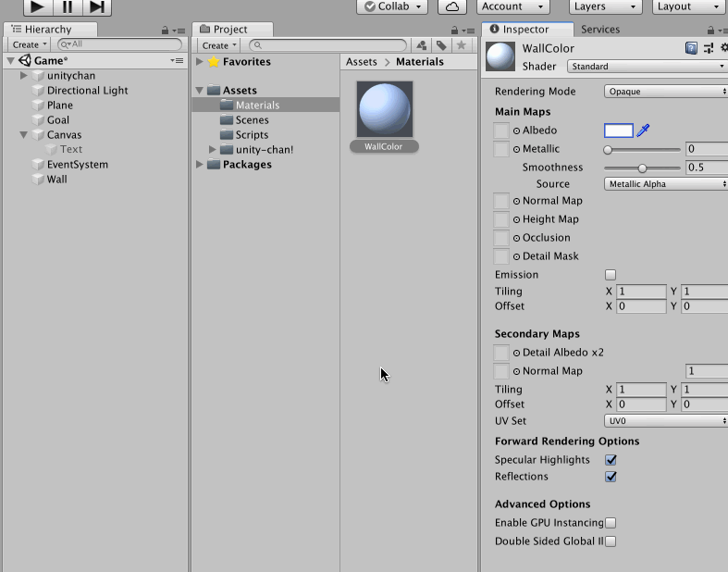
Task: Click the Search by Type icon
Action: click(x=422, y=45)
